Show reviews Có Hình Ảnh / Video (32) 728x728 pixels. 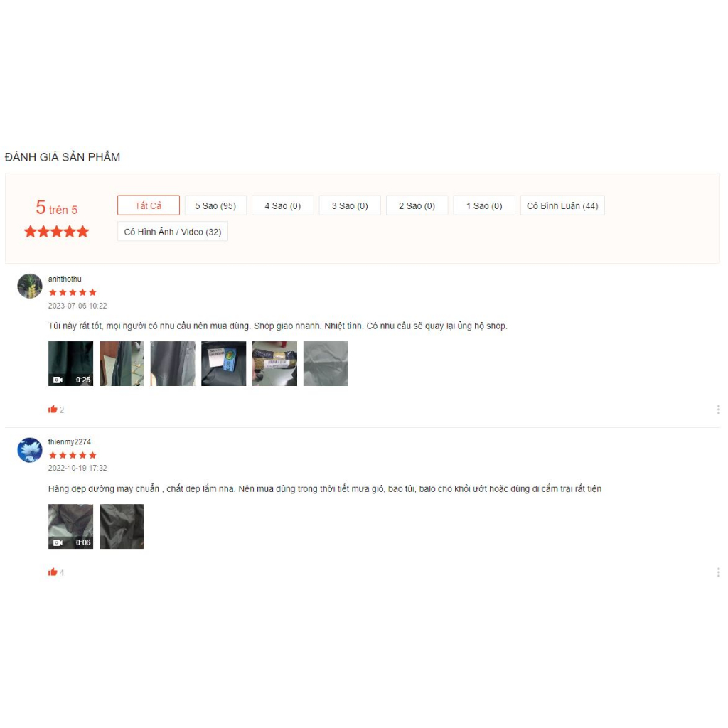click(173, 232)
